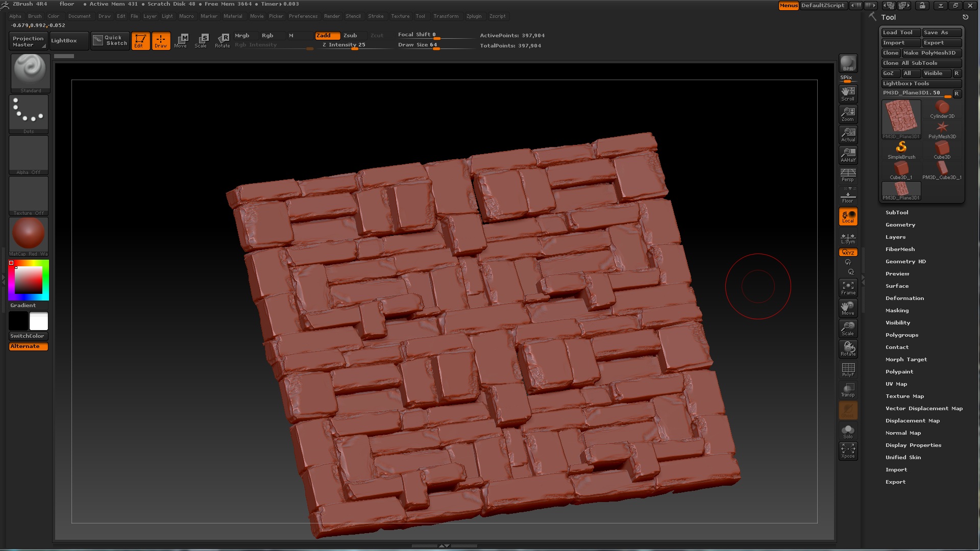Open the Zplugin menu
Screen dimensions: 980x551
pos(474,16)
